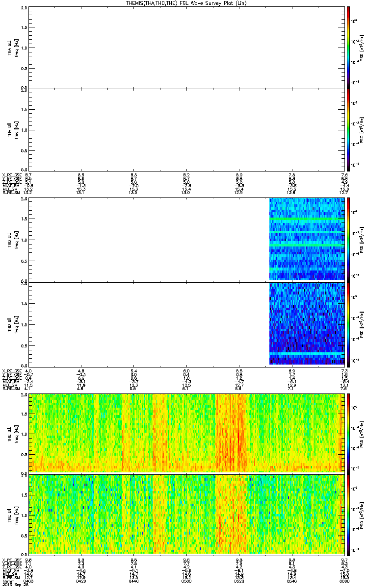Click the THE BII panel color bar
This screenshot has height=588, width=368.
(348, 514)
